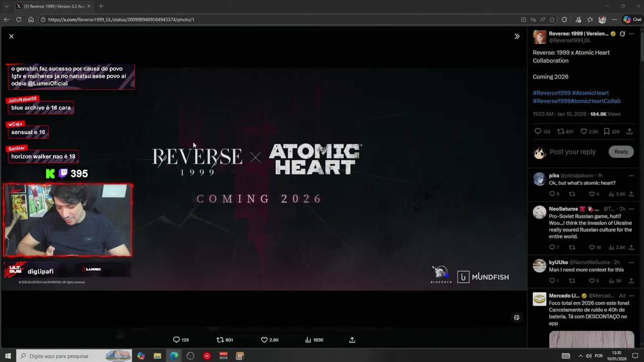The width and height of the screenshot is (644, 362).
Task: Focus the Post your reply field
Action: click(x=573, y=152)
